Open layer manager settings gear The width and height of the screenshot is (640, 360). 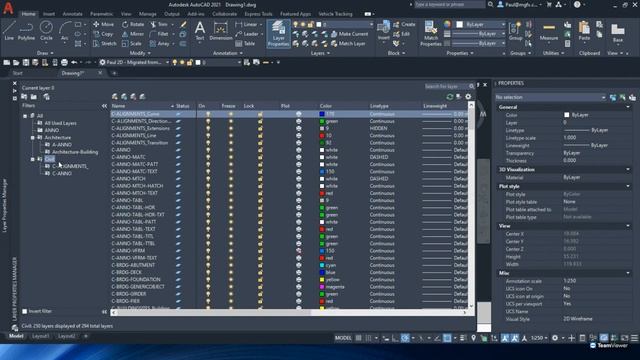click(x=468, y=97)
